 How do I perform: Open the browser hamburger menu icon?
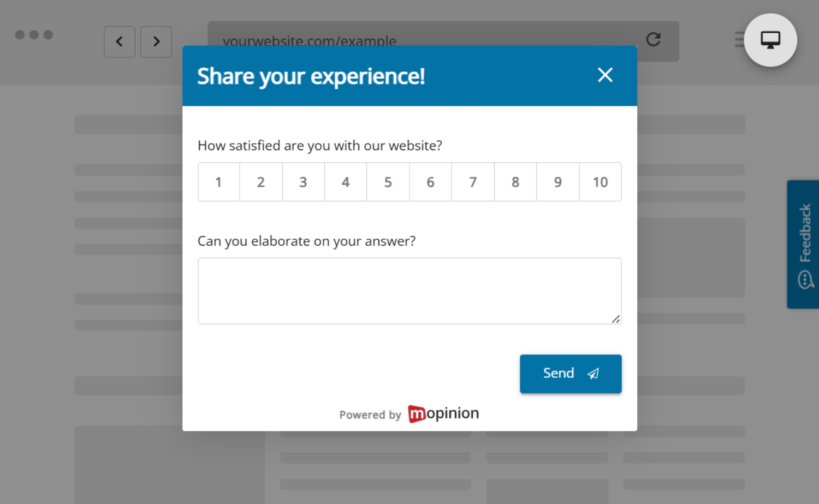tap(738, 40)
